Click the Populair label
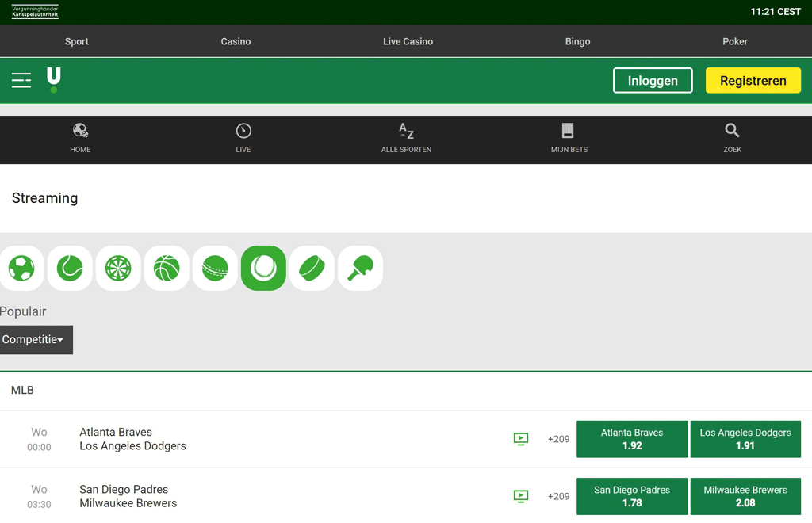 coord(23,311)
